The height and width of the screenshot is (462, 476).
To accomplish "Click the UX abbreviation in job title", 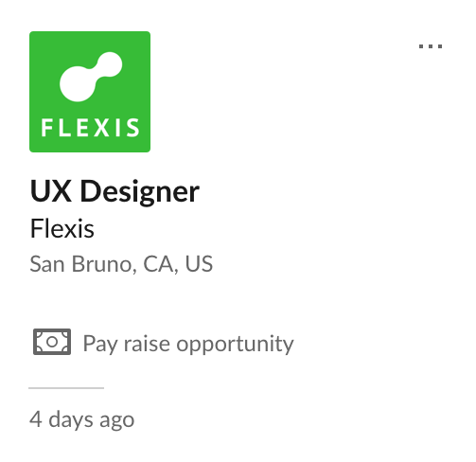I will click(x=51, y=191).
